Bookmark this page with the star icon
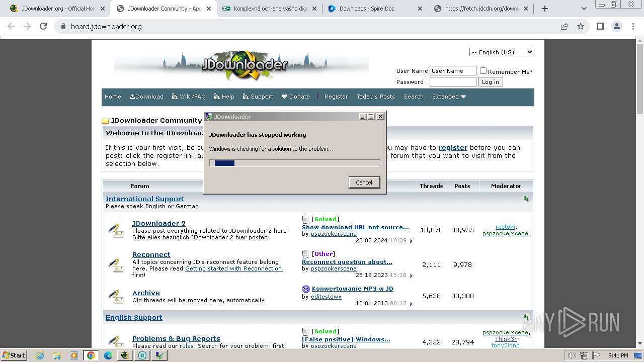Screen dimensions: 644x362 581,26
